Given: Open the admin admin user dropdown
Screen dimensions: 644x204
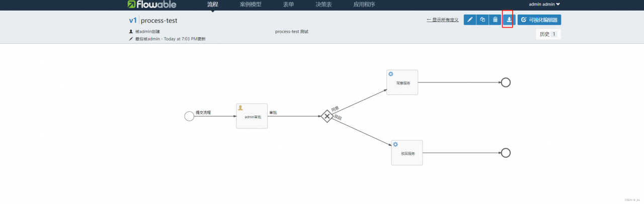Looking at the screenshot, I should (544, 5).
